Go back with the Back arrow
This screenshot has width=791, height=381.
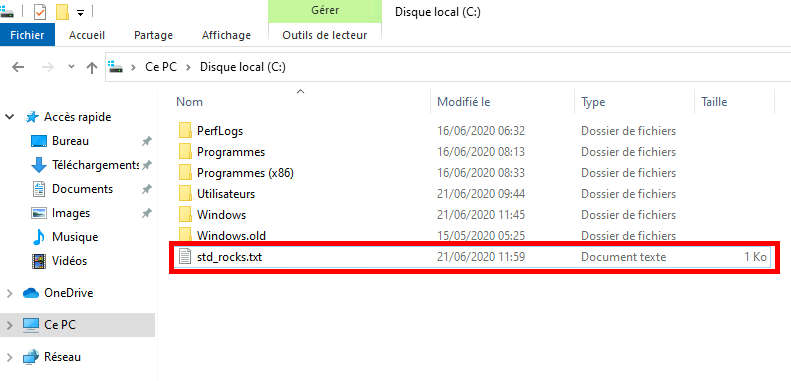[18, 67]
